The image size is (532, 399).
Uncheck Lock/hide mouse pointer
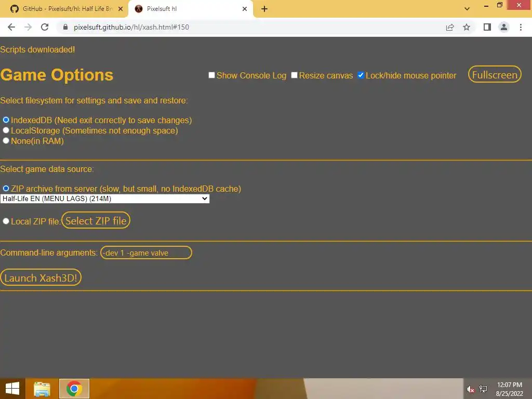pyautogui.click(x=361, y=75)
